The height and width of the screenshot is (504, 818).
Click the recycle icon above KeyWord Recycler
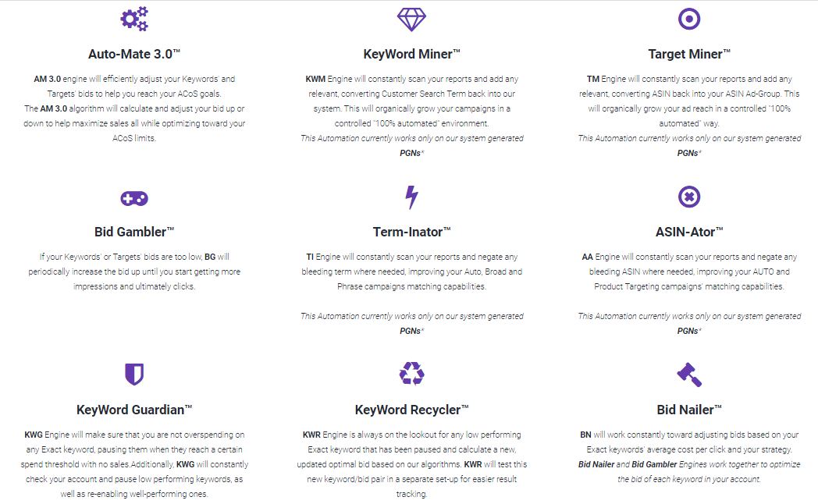(411, 374)
